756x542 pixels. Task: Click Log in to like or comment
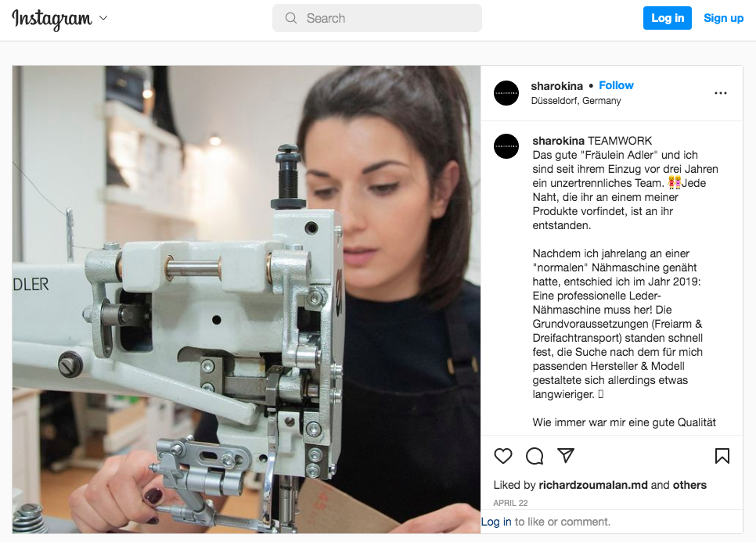[x=496, y=522]
